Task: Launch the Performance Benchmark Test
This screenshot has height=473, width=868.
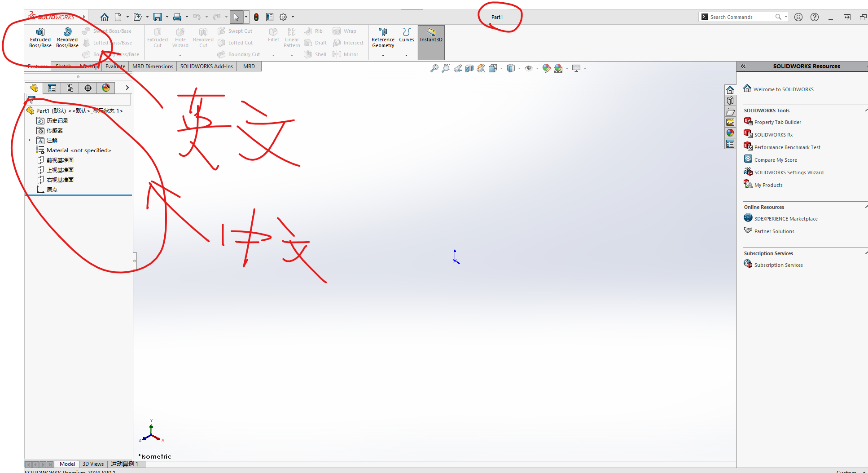Action: tap(787, 147)
